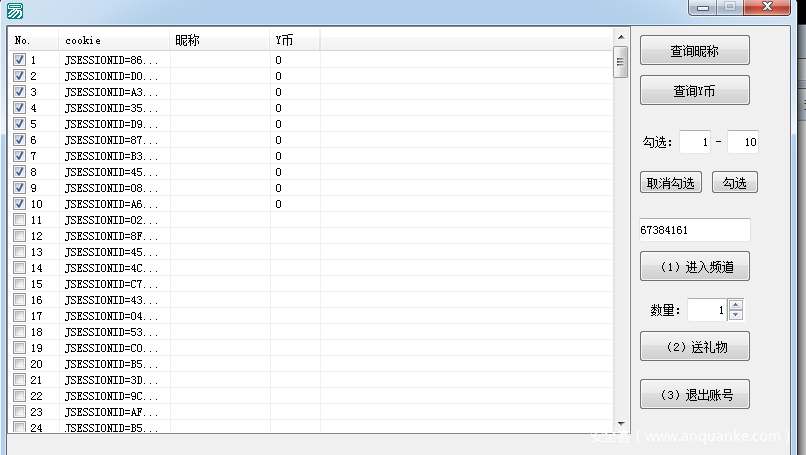Click (2) 送礼物 button
This screenshot has width=806, height=455.
pos(694,347)
